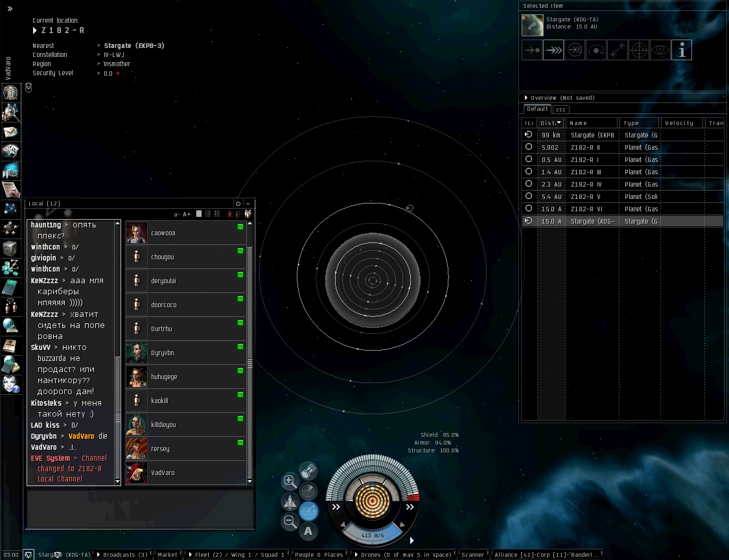Click the speed gauge showing 413 m/s
The width and height of the screenshot is (729, 560).
(373, 535)
